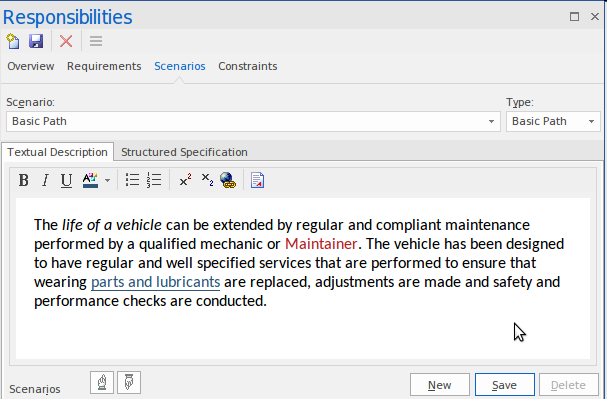Open the Scenario combo box dropdown
This screenshot has height=399, width=607.
tap(491, 122)
